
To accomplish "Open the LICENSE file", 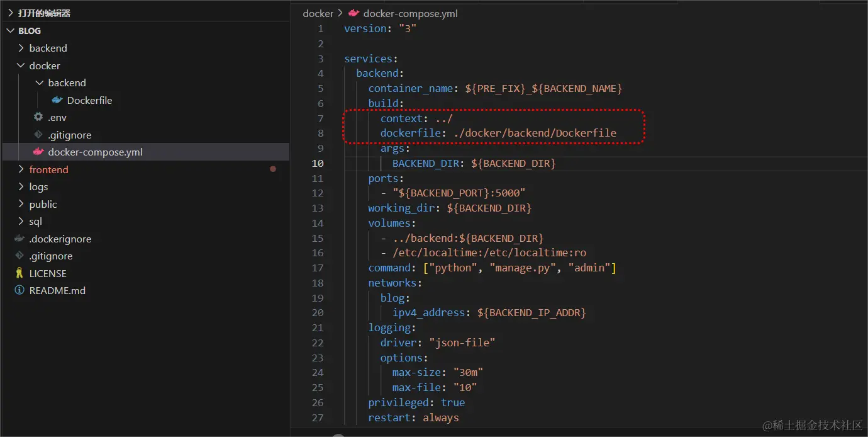I will coord(48,273).
